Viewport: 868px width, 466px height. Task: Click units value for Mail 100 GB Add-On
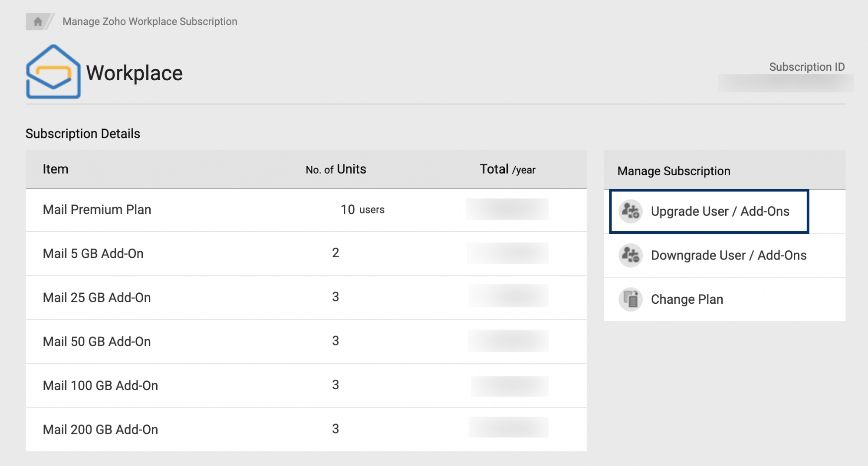click(335, 384)
